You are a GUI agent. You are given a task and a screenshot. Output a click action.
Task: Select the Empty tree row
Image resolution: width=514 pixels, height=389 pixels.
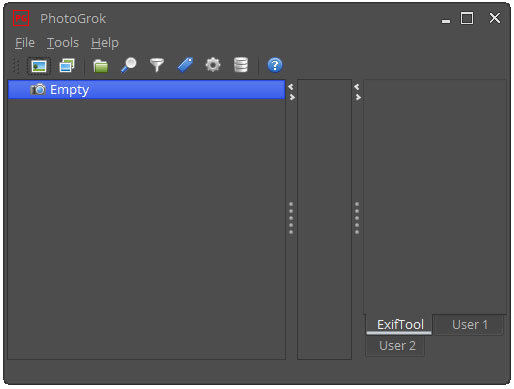pyautogui.click(x=146, y=90)
